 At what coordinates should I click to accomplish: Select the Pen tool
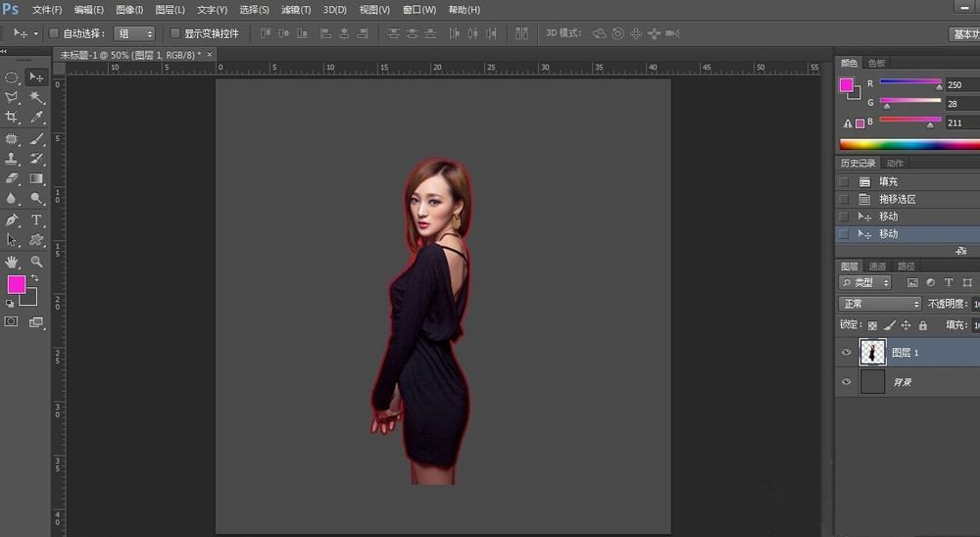(x=12, y=220)
